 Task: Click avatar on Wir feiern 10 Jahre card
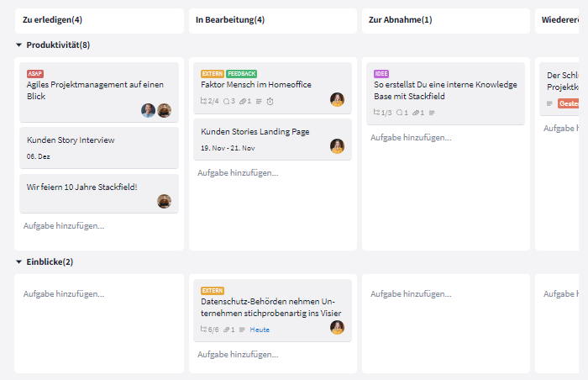pyautogui.click(x=164, y=201)
